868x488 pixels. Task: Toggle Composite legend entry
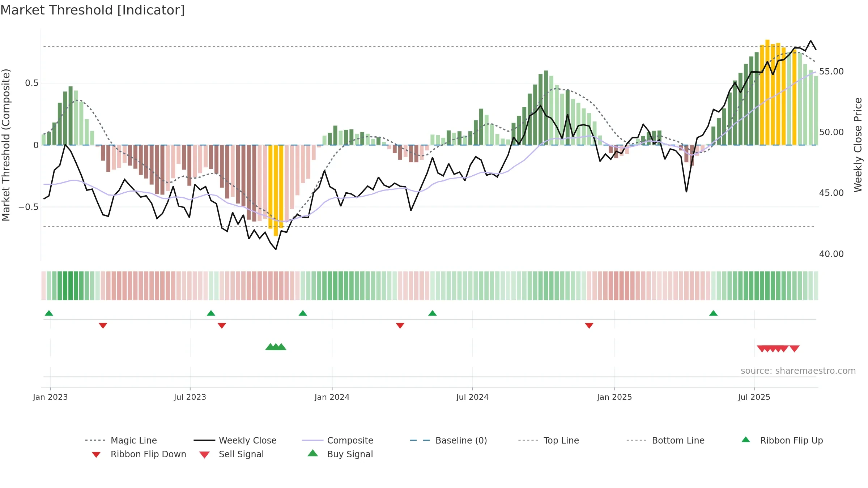pos(337,440)
